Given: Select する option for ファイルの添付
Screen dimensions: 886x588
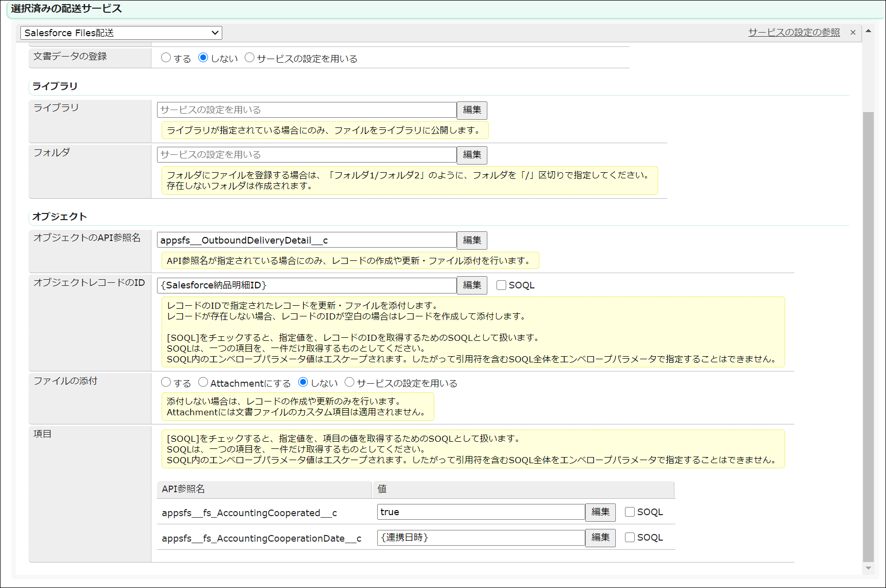Looking at the screenshot, I should click(166, 382).
